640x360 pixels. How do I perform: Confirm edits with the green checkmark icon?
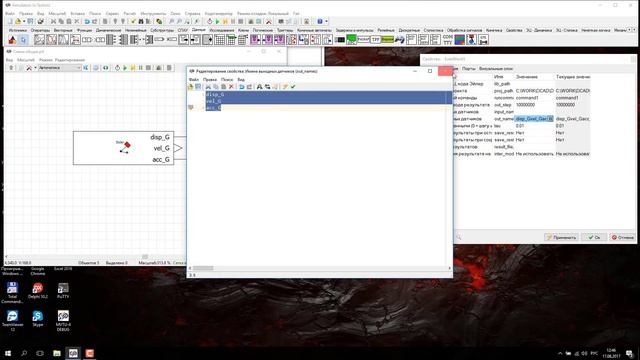[293, 87]
